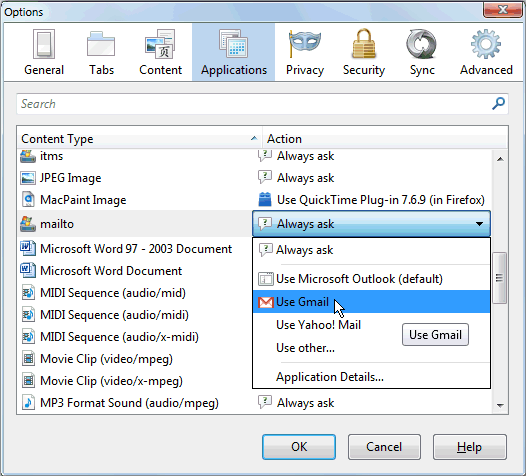Viewport: 526px width, 476px height.
Task: Sort by Content Type column arrow
Action: [x=254, y=138]
